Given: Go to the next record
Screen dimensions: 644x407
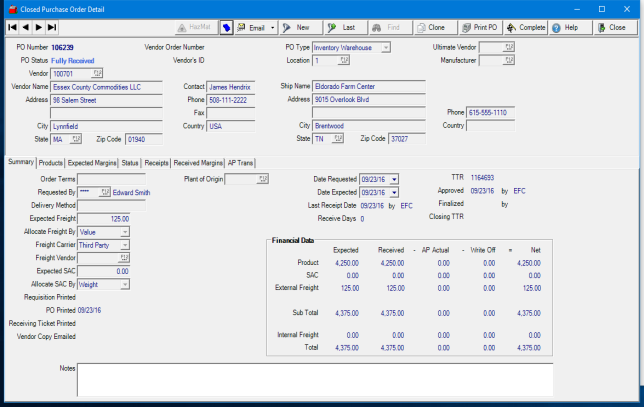Looking at the screenshot, I should click(38, 27).
